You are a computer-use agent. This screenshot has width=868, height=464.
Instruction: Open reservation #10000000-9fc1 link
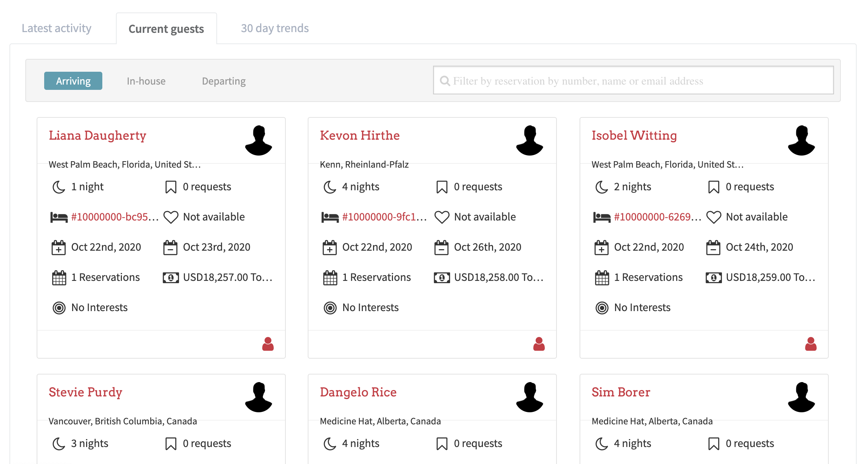click(384, 217)
